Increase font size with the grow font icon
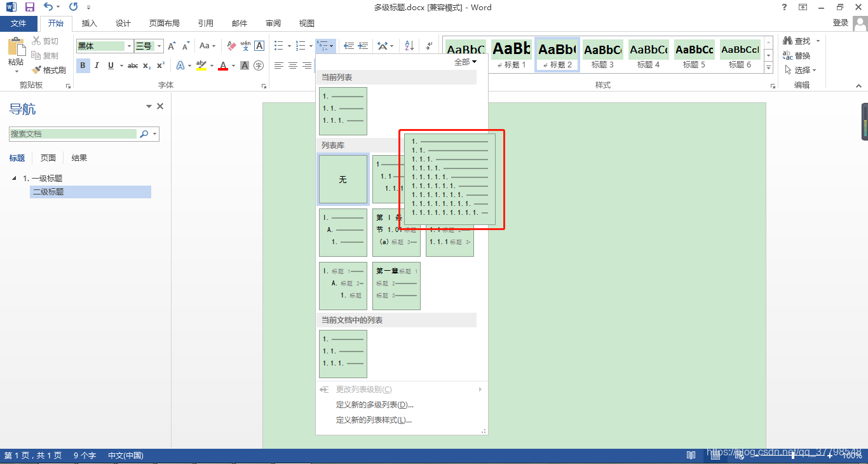This screenshot has height=464, width=868. (172, 46)
